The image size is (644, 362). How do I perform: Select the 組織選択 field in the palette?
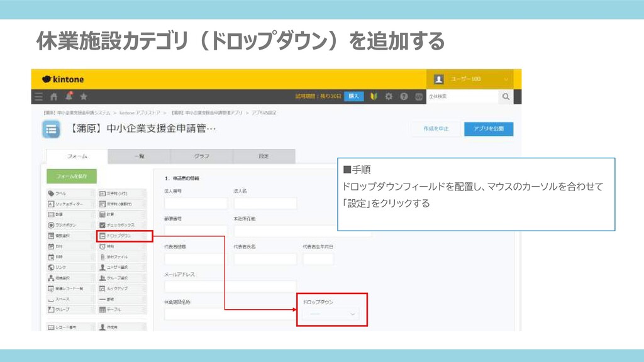(x=70, y=278)
